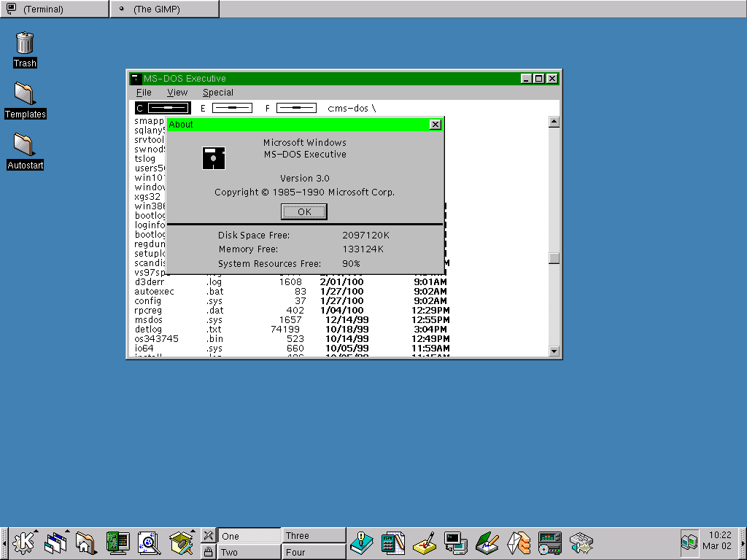Screen dimensions: 747x560
Task: Launch the CD player panel icon
Action: pos(550,542)
